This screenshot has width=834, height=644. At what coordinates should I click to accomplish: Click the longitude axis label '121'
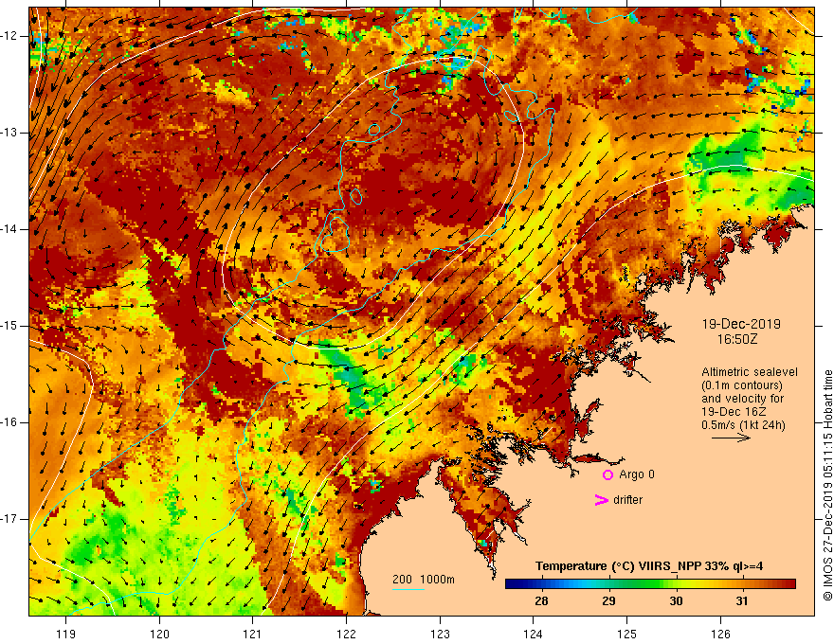(x=252, y=634)
